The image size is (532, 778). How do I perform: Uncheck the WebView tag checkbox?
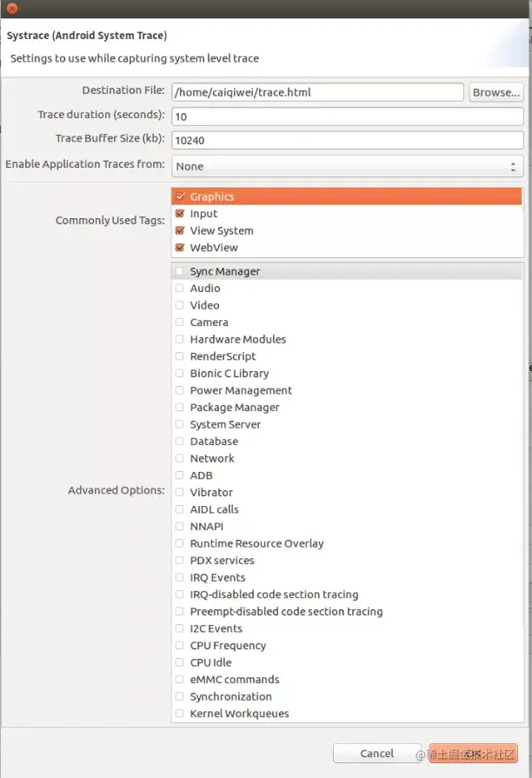tap(180, 248)
